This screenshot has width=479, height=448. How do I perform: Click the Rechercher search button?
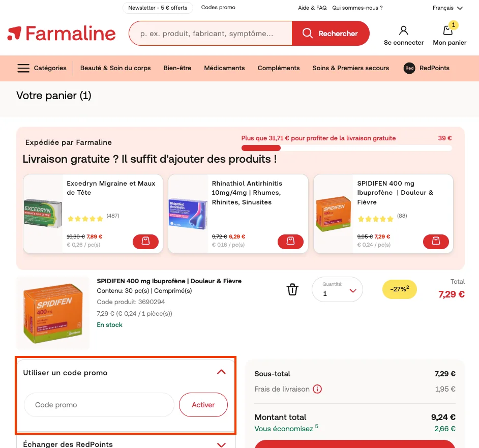[331, 34]
